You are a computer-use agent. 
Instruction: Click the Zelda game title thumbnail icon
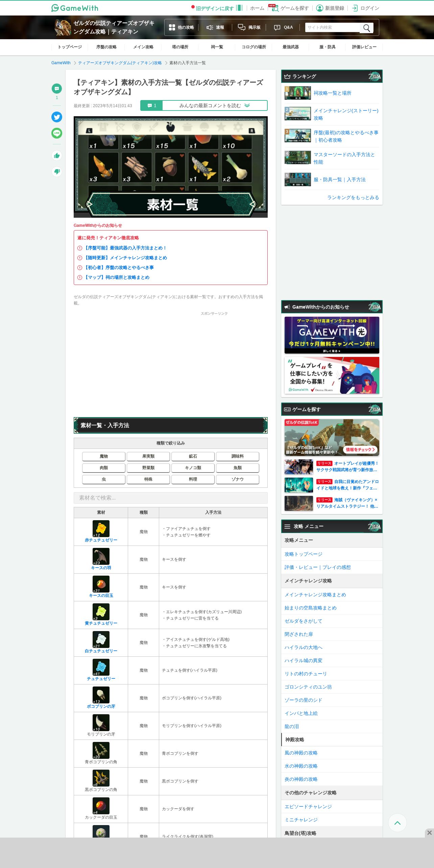63,27
